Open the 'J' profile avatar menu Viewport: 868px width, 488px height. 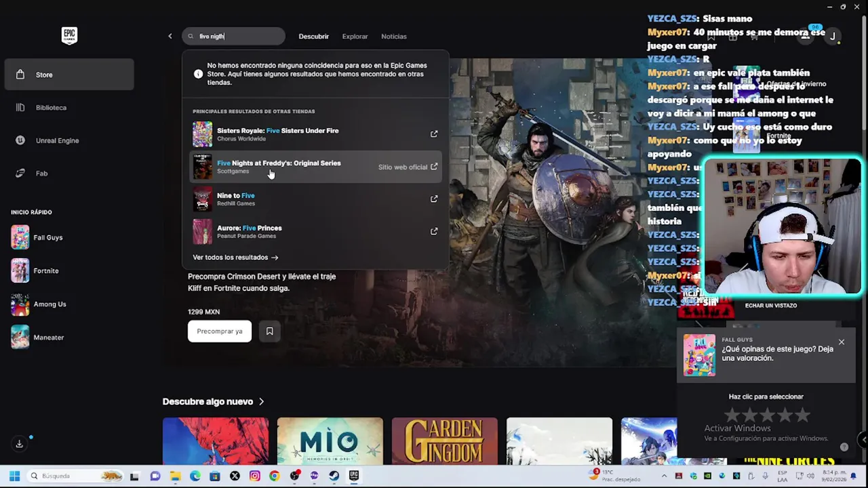[833, 36]
